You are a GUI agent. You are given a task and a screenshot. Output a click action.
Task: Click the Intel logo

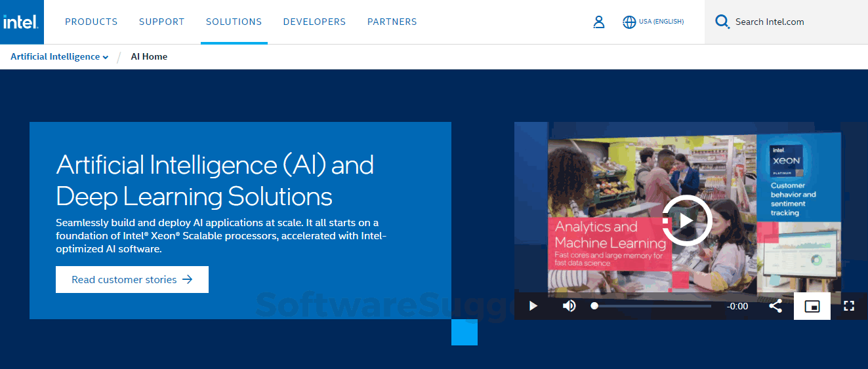(x=22, y=22)
